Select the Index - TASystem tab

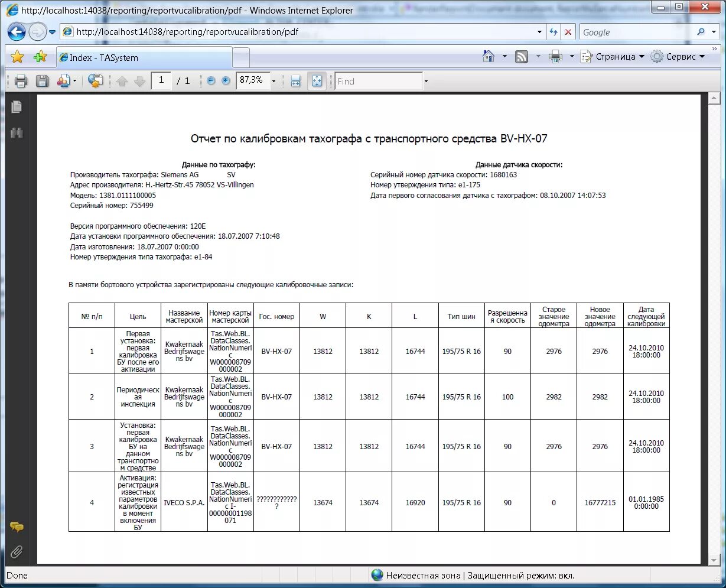[x=144, y=57]
